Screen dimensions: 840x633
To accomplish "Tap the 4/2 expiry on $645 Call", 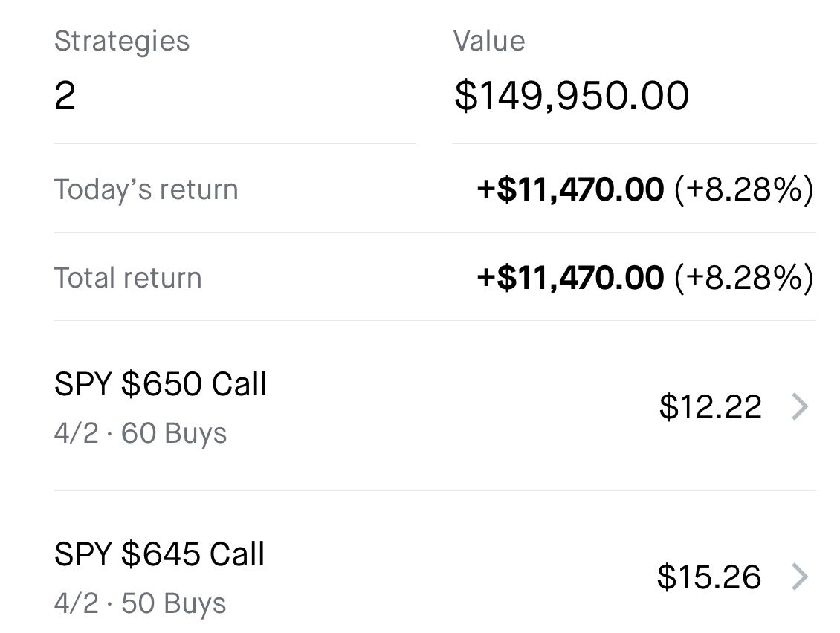I will pyautogui.click(x=76, y=603).
